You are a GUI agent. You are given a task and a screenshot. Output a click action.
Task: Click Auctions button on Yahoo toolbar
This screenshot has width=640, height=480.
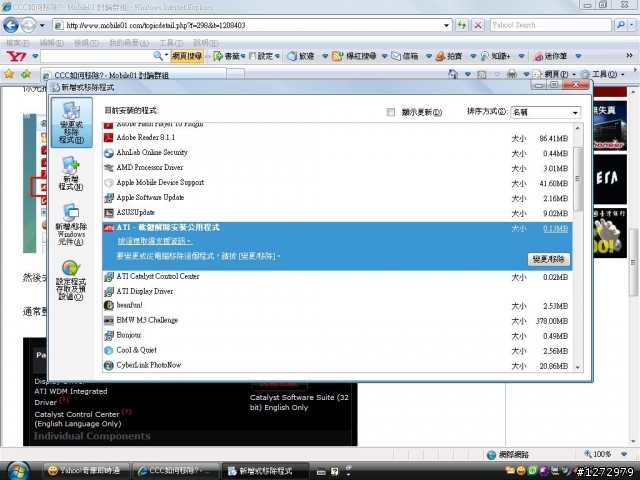449,56
